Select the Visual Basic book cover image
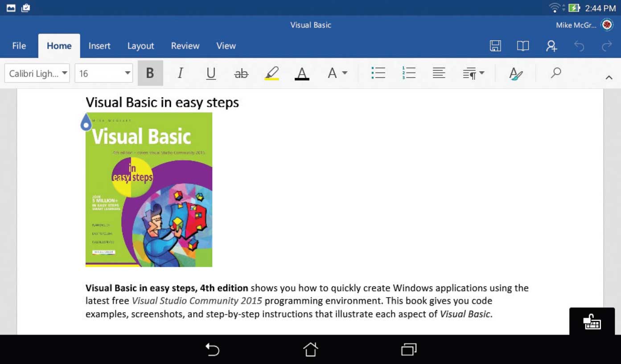 tap(149, 190)
